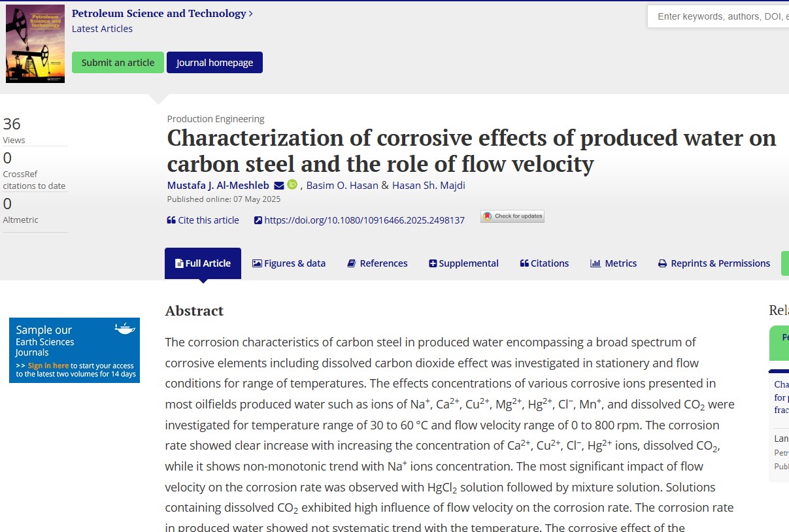Click the external link icon before DOI

click(x=258, y=220)
